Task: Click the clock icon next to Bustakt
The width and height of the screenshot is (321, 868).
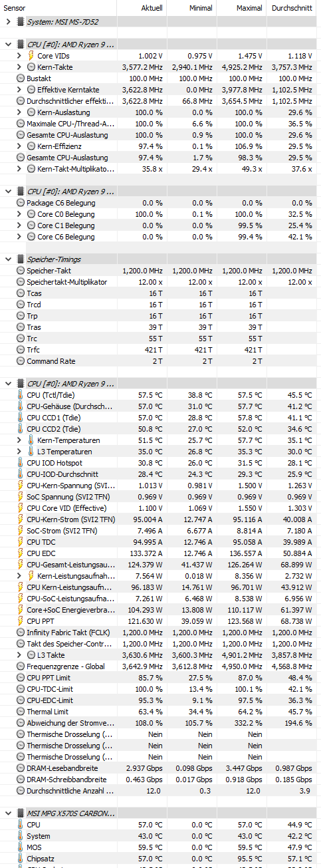Action: (x=20, y=78)
